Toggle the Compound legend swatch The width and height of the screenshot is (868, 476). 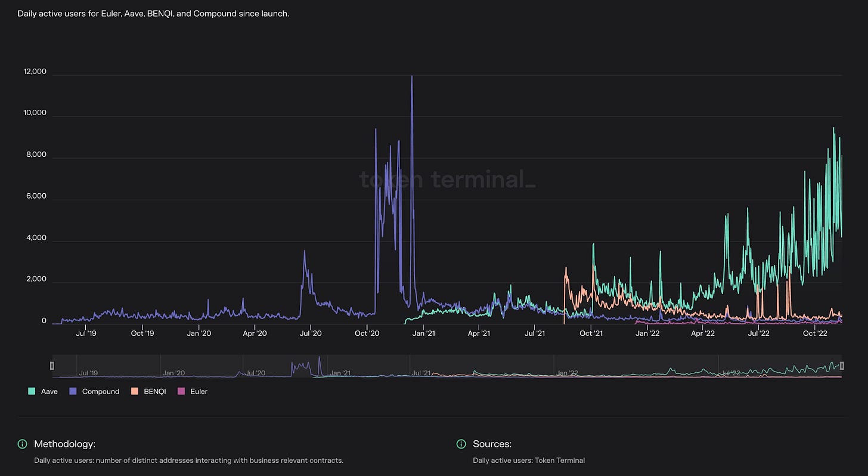click(x=73, y=391)
